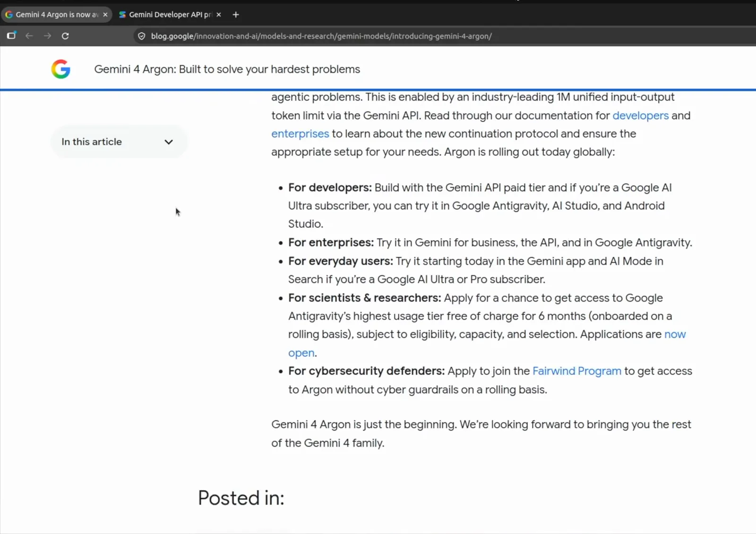
Task: Click the 'Gemini 4 Argon is just the beginning' sentence
Action: coord(364,424)
